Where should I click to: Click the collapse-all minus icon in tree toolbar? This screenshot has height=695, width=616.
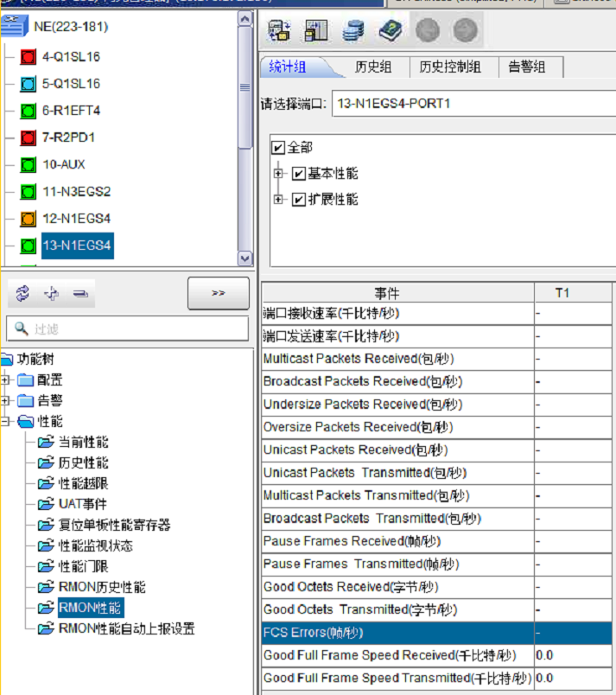point(80,293)
